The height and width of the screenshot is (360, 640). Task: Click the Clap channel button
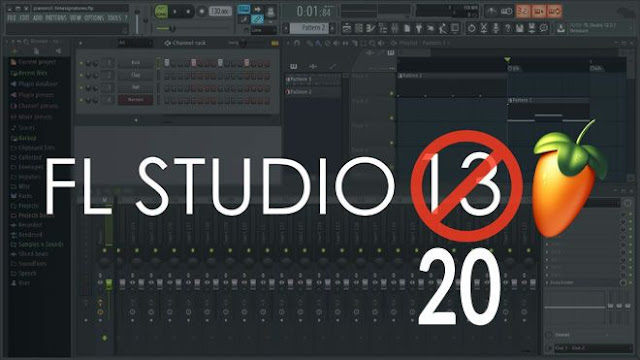pos(136,75)
